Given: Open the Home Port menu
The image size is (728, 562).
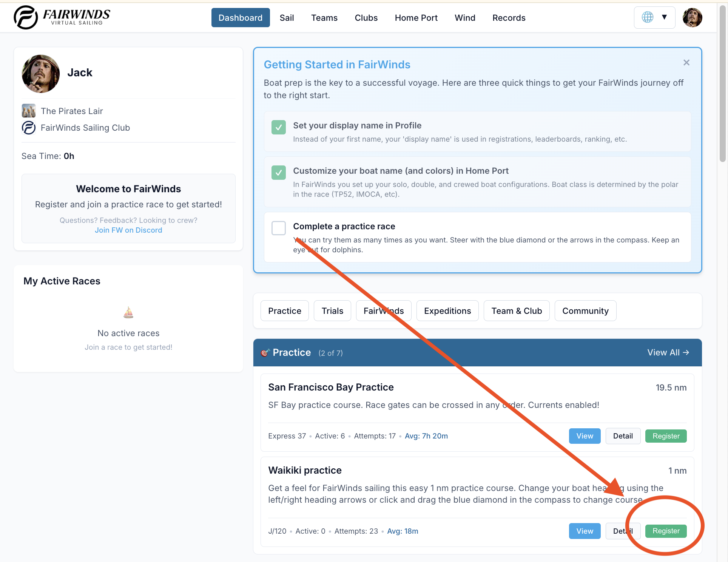Looking at the screenshot, I should [416, 18].
